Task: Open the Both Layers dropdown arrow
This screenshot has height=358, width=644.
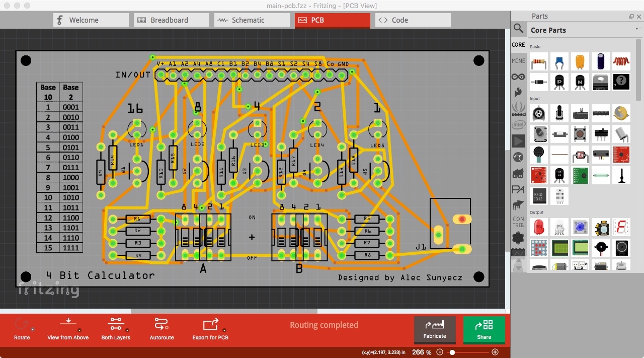Action: [x=128, y=330]
